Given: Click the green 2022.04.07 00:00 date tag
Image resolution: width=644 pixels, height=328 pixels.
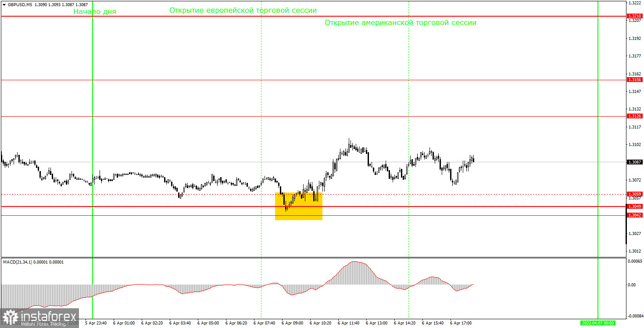Looking at the screenshot, I should [597, 323].
